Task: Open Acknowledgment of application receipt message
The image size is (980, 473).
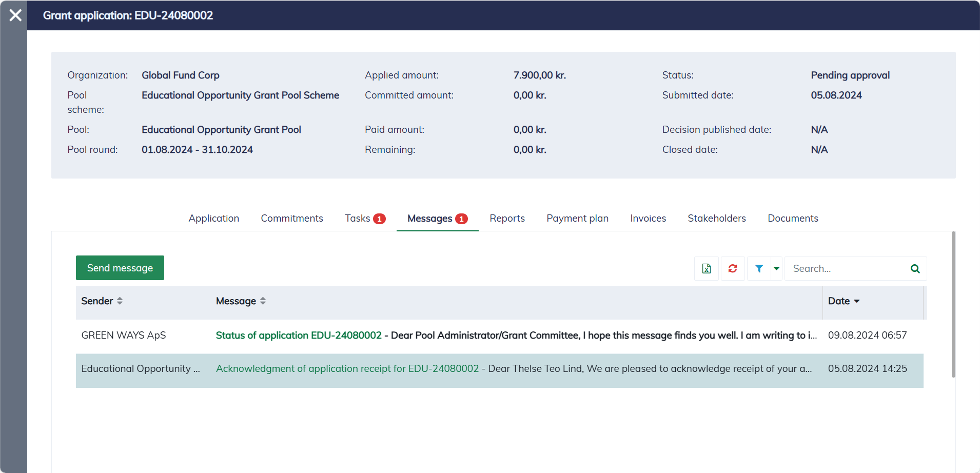Action: 347,369
